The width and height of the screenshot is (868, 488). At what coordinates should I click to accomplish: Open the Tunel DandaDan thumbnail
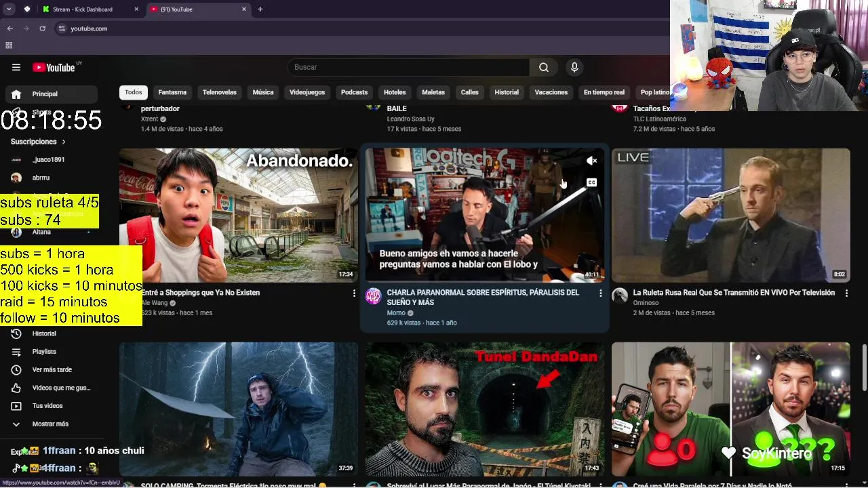pyautogui.click(x=485, y=409)
